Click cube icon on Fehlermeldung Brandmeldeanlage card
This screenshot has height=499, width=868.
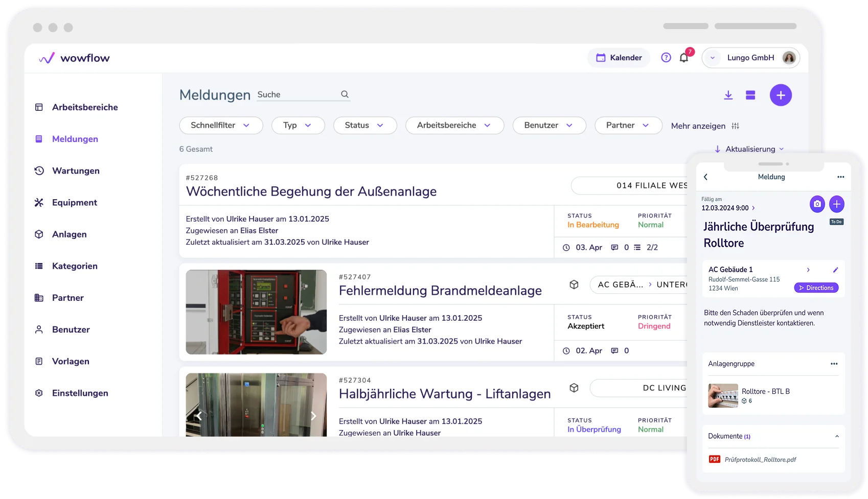(x=574, y=284)
